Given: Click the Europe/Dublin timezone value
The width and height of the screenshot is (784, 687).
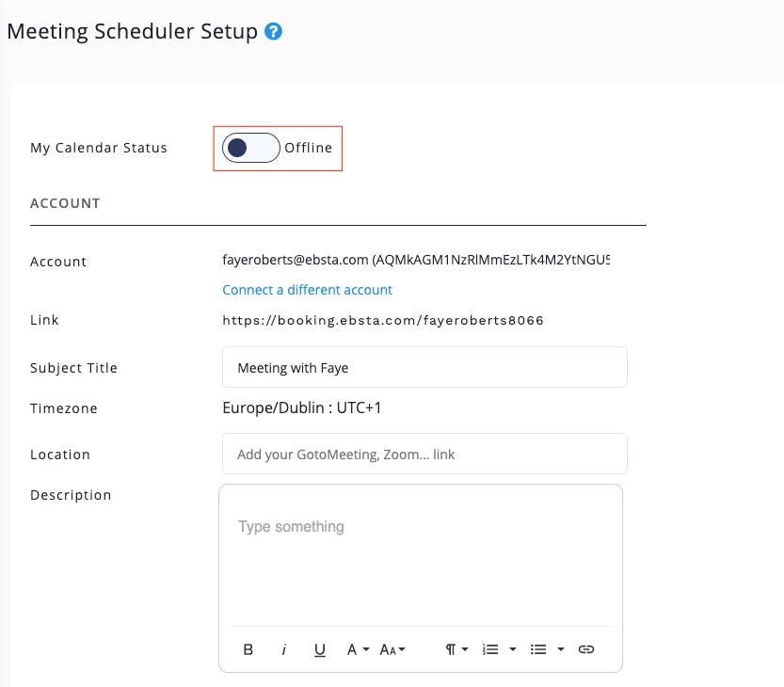Looking at the screenshot, I should (301, 408).
